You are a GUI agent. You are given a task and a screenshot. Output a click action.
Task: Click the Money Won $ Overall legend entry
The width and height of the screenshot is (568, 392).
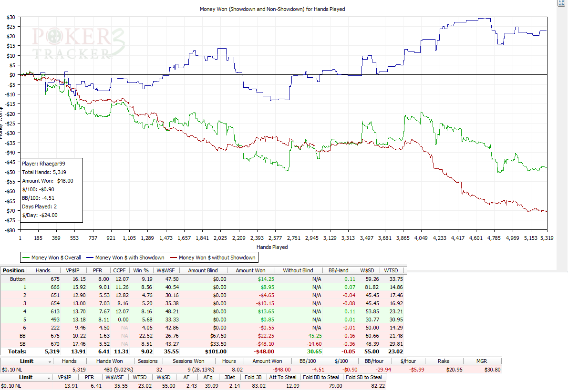coord(52,258)
